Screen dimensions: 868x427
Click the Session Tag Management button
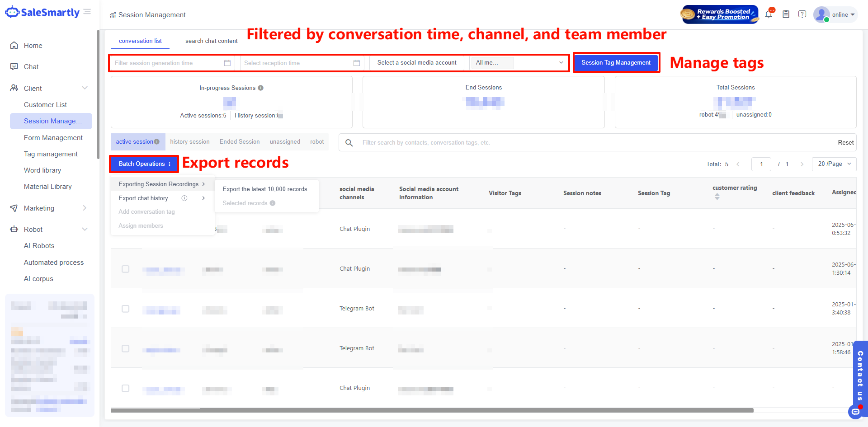tap(616, 63)
